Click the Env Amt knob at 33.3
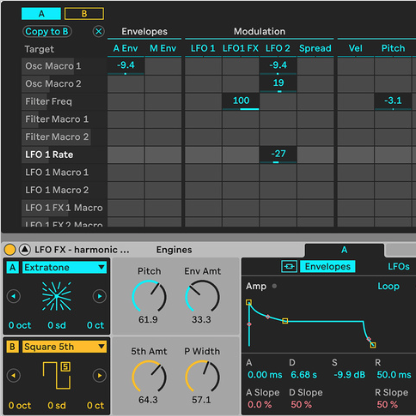416x416 pixels. [x=202, y=296]
